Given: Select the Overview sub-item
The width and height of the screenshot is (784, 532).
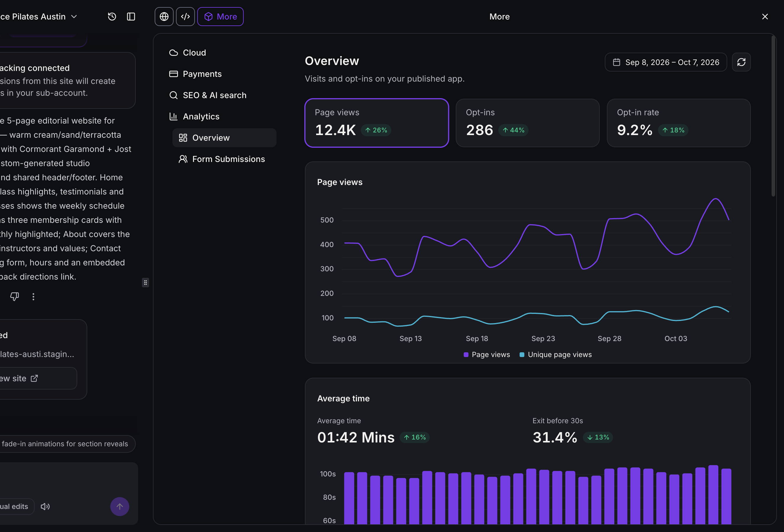Looking at the screenshot, I should [224, 137].
